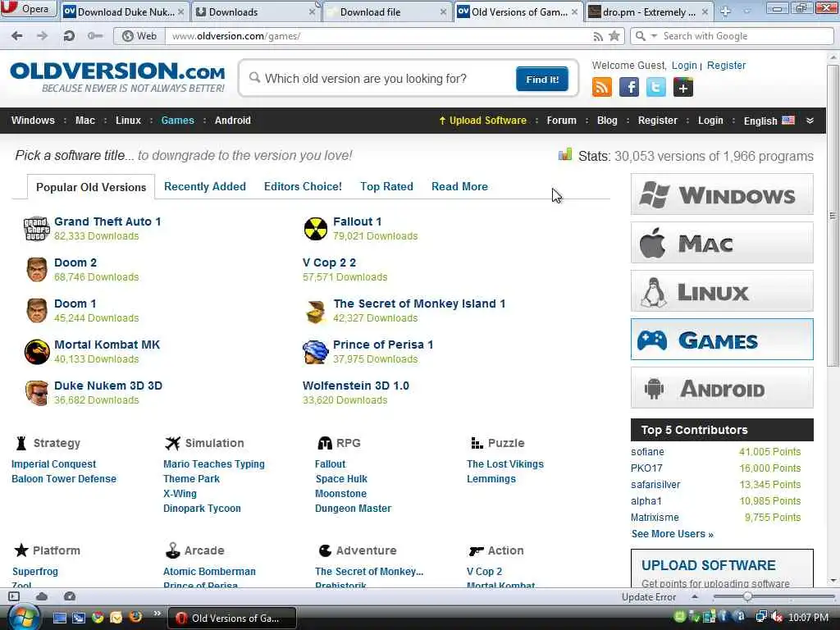
Task: Switch to the Downloads browser tab
Action: pos(255,11)
